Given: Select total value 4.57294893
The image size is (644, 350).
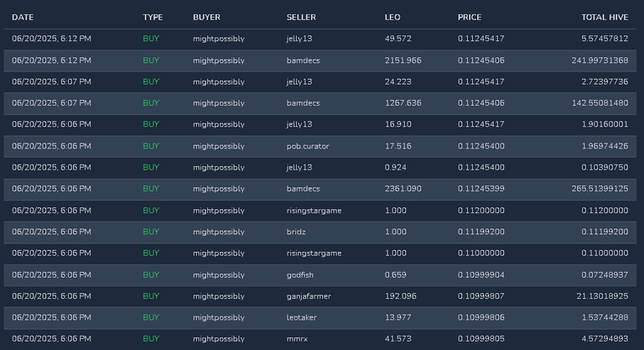Looking at the screenshot, I should pos(605,339).
